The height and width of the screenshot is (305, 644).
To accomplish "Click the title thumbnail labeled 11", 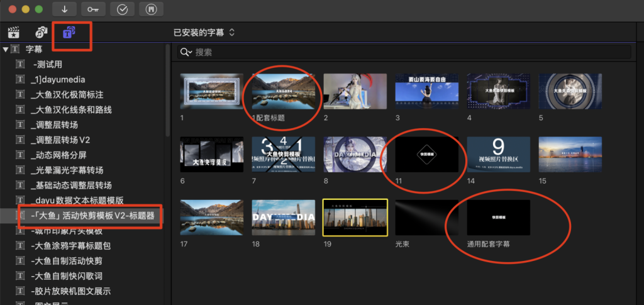I will [x=427, y=155].
